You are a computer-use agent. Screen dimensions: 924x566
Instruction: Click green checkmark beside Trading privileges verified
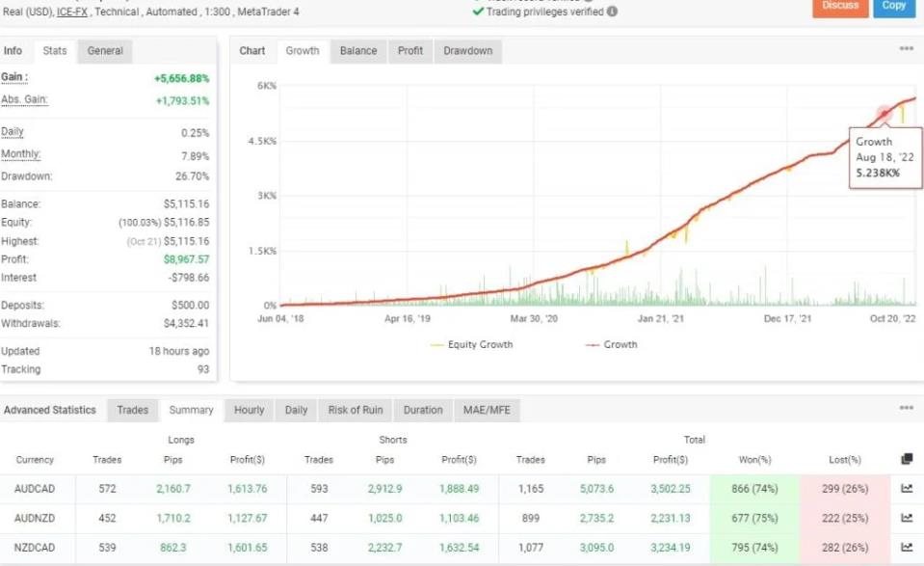click(478, 13)
